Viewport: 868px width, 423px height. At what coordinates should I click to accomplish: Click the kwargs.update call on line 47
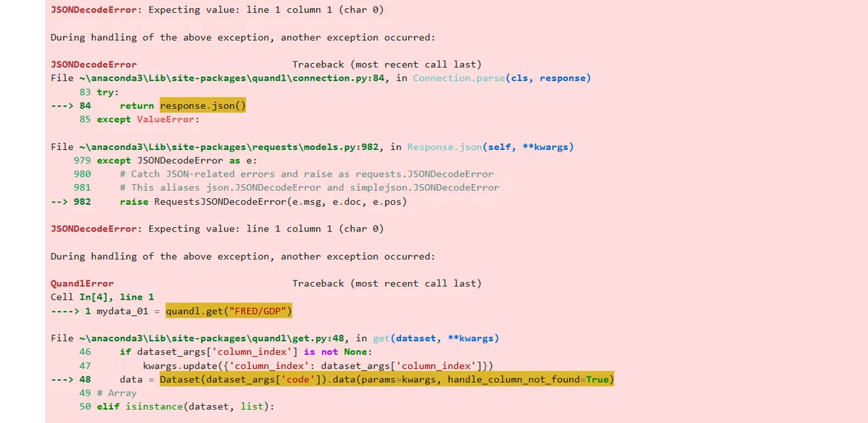[x=318, y=366]
